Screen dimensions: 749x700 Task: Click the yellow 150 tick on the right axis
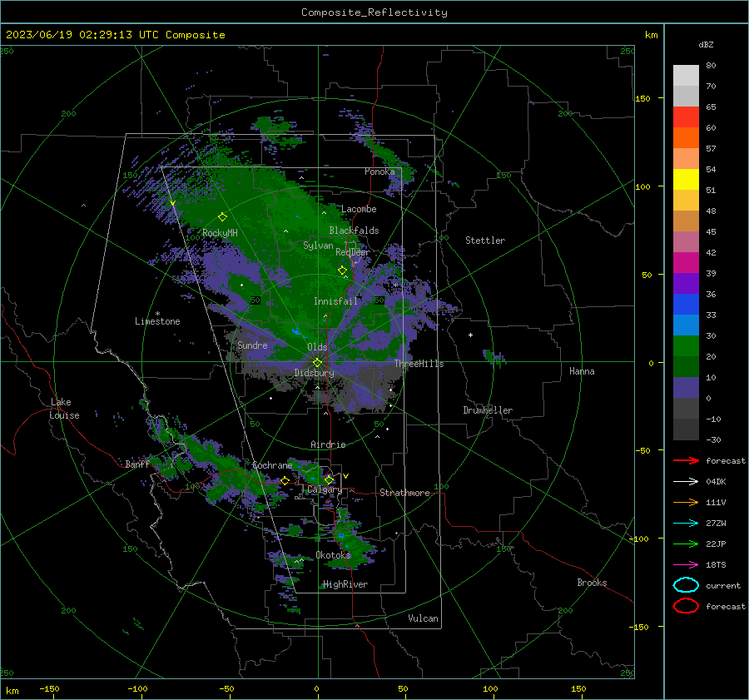point(642,98)
